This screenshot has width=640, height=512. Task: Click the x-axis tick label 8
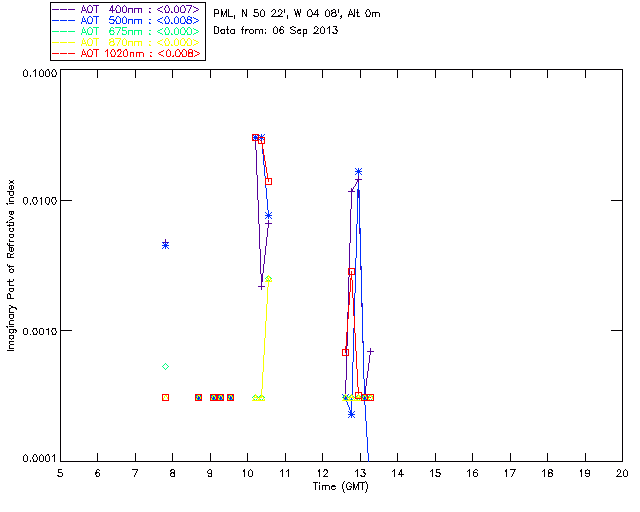tap(173, 473)
